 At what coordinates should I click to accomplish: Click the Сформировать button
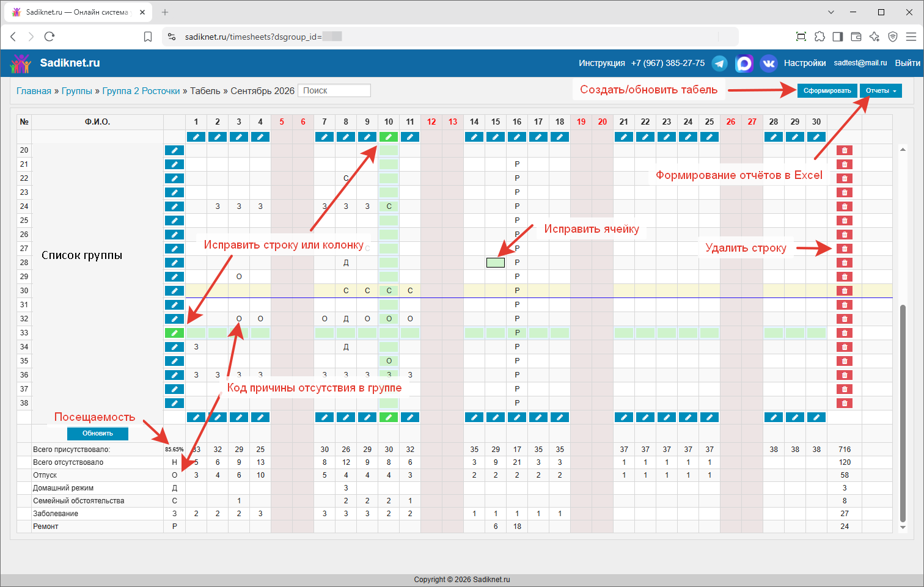[827, 90]
